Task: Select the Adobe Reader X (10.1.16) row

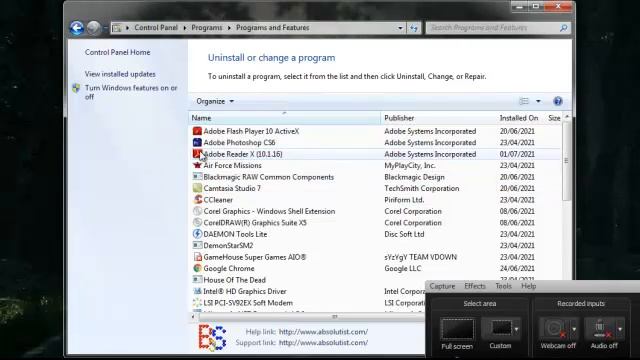Action: pyautogui.click(x=375, y=154)
